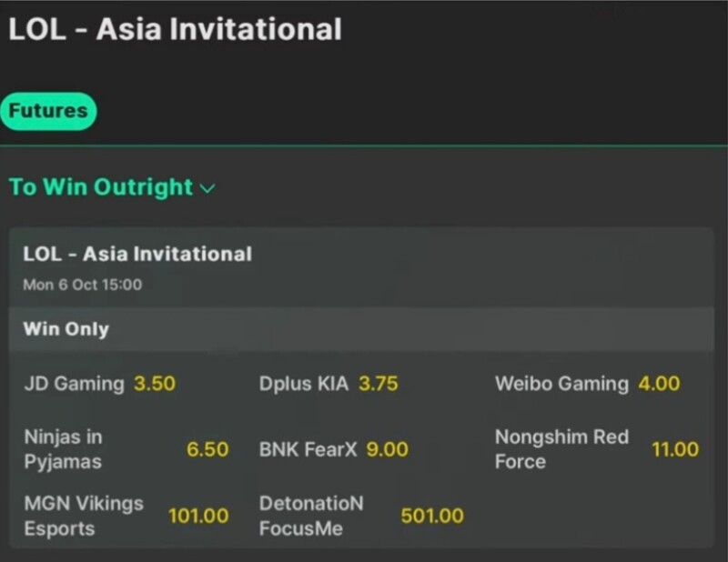Image resolution: width=728 pixels, height=562 pixels.
Task: Tap the 6.50 odds value
Action: 207,449
